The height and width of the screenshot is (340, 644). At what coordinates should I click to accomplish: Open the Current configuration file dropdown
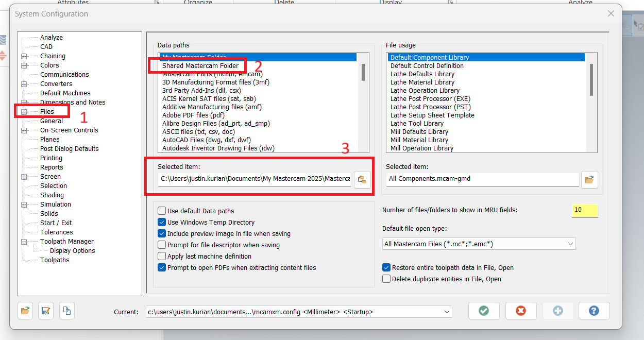pyautogui.click(x=446, y=312)
